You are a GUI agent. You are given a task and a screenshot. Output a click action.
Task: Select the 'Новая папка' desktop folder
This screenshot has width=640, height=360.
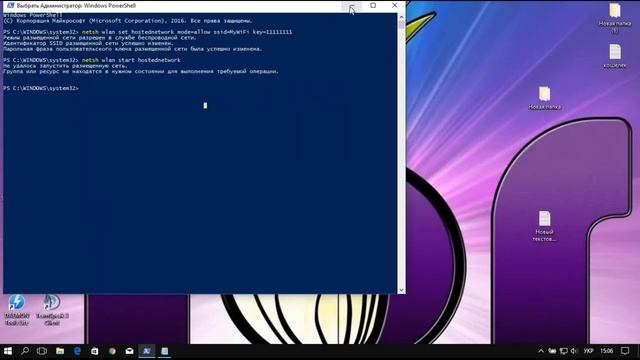click(x=544, y=98)
